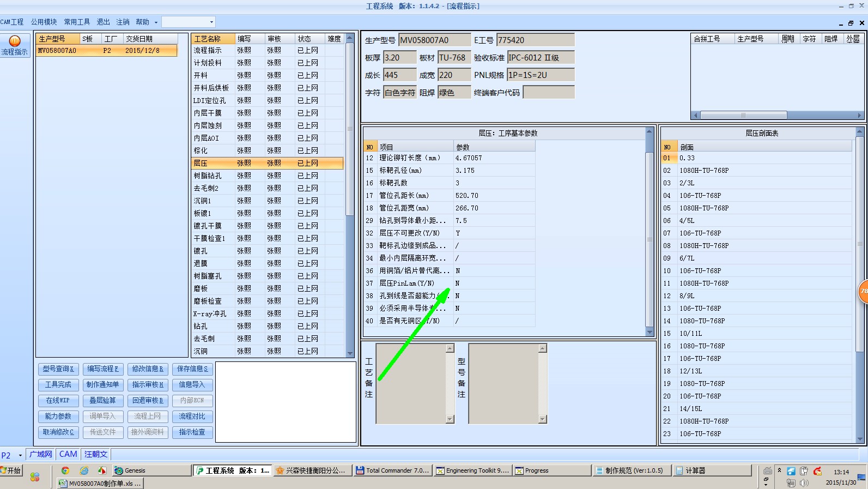Click the network computer tray icon
The image size is (868, 489).
coord(791,483)
